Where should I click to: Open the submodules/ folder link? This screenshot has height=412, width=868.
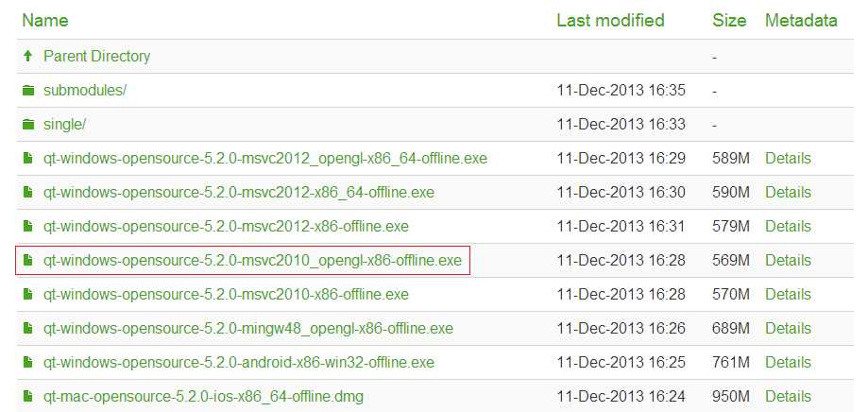pyautogui.click(x=85, y=91)
